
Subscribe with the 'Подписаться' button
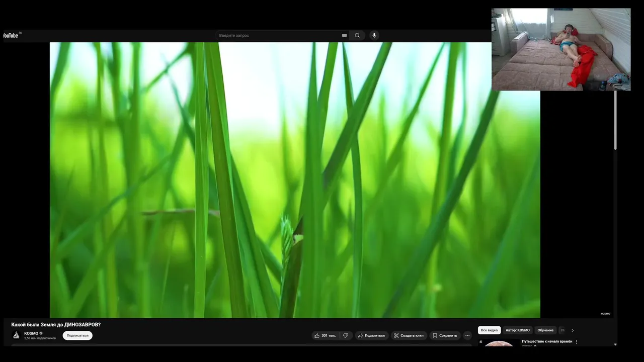77,335
